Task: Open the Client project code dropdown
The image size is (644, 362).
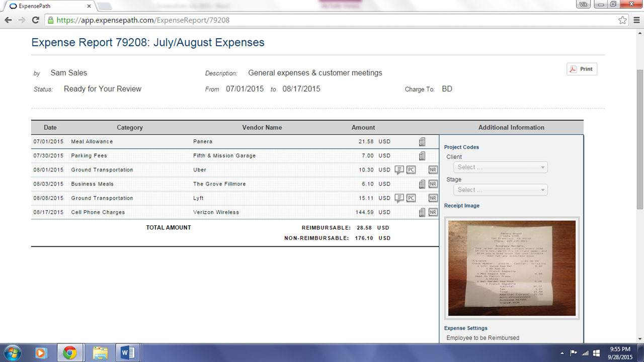Action: [500, 167]
